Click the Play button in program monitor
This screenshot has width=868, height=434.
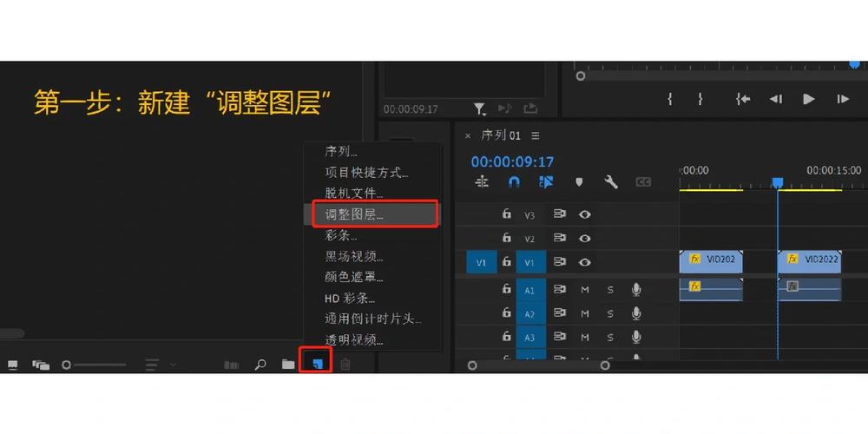point(809,99)
